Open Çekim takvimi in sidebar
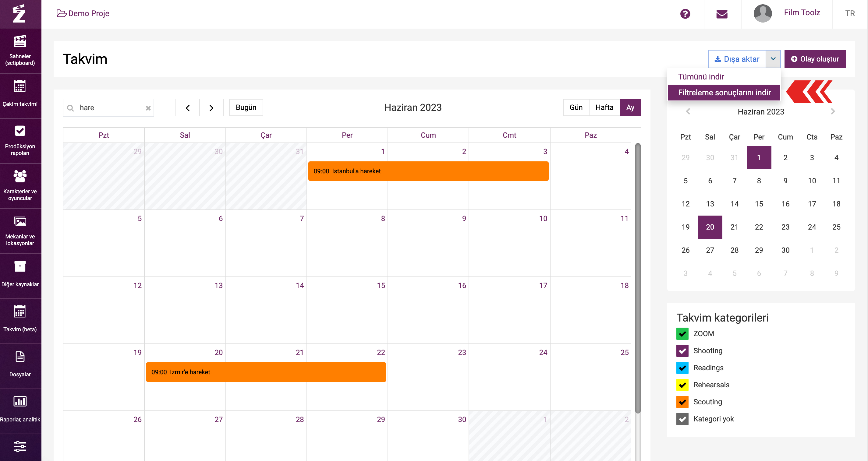The image size is (868, 461). click(20, 96)
